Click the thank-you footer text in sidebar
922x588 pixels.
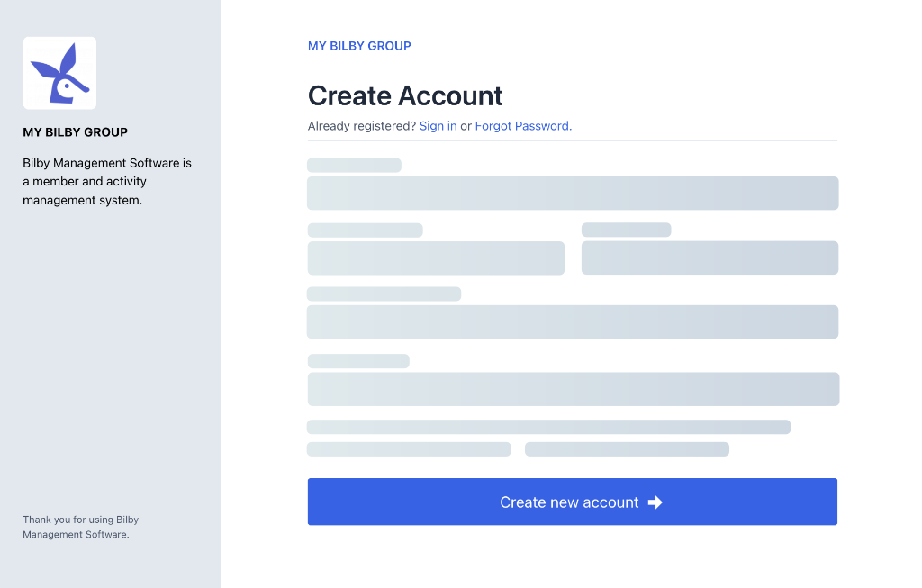click(81, 527)
